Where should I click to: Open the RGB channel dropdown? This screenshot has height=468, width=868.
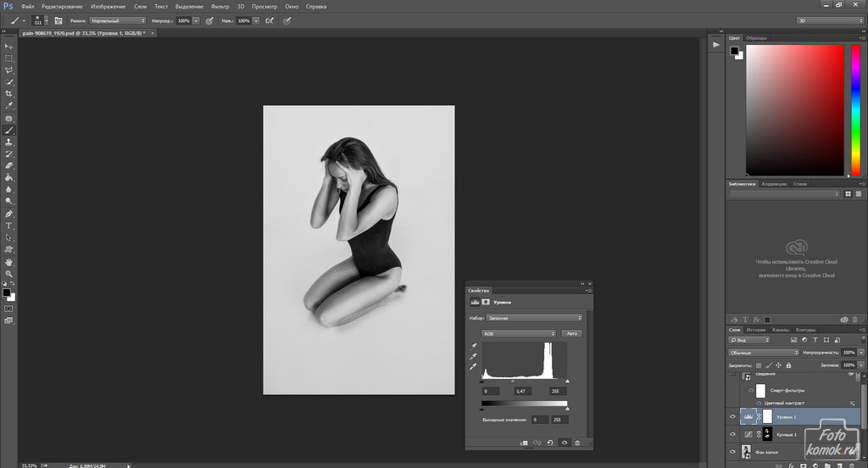[x=519, y=333]
